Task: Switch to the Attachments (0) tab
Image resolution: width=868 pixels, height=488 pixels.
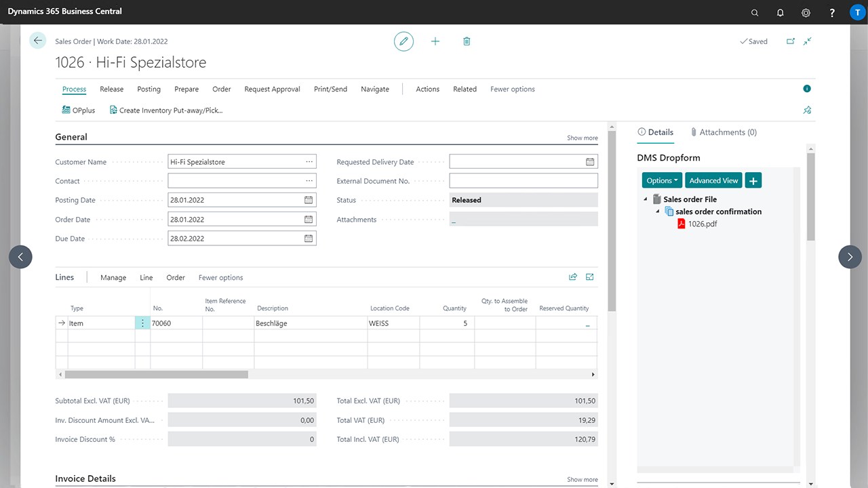Action: [x=724, y=132]
